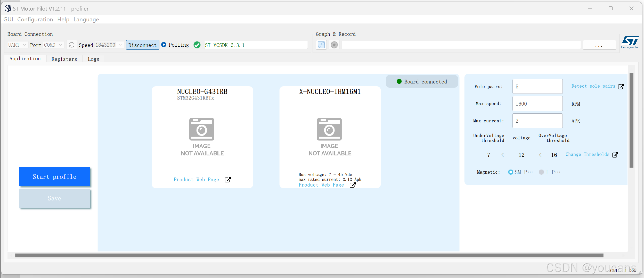Click the refresh ports icon

[72, 45]
